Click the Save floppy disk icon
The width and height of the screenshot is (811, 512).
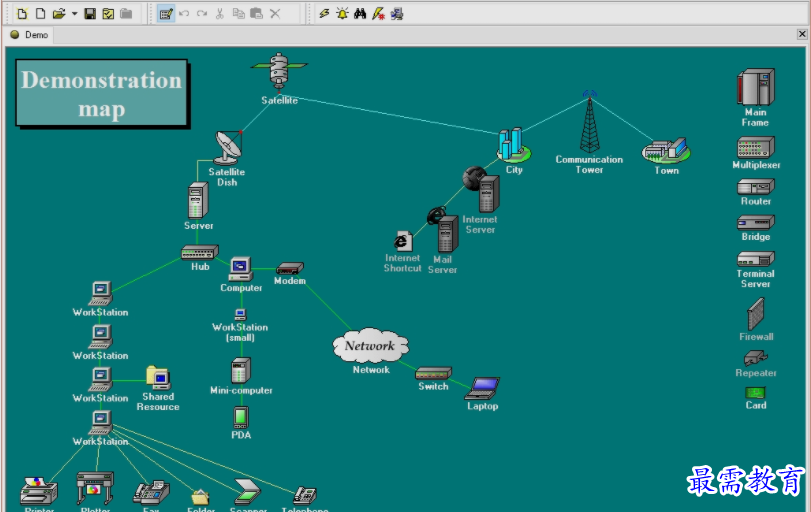pos(90,14)
